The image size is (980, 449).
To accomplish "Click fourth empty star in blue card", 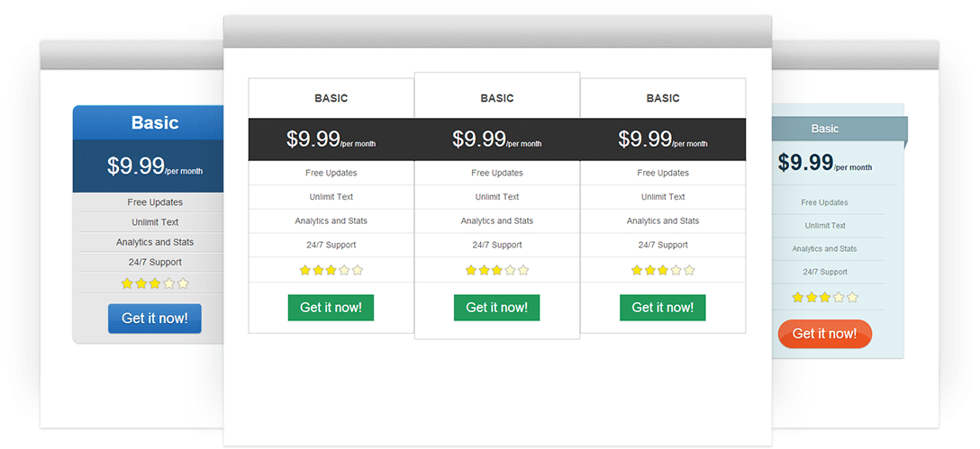I will (x=168, y=283).
